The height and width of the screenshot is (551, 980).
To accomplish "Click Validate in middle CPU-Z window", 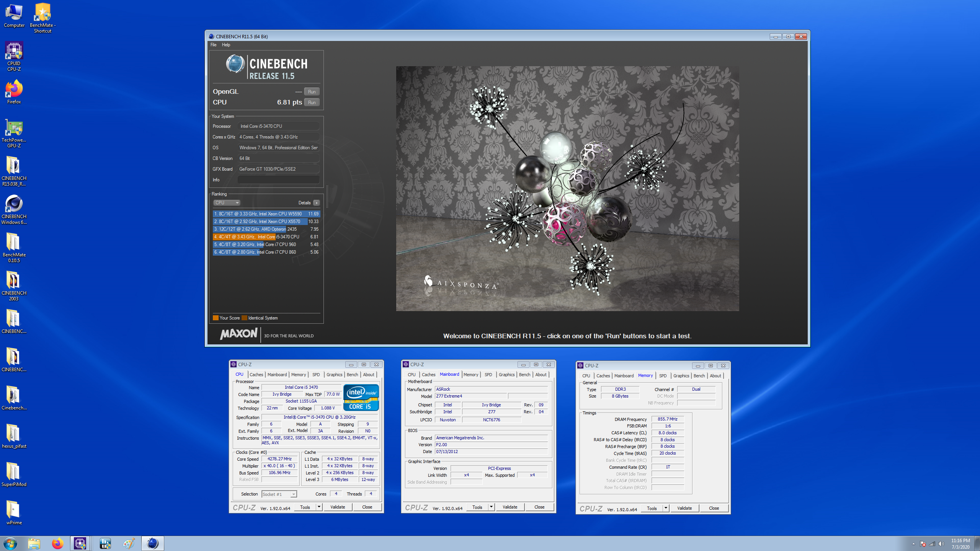I will (x=510, y=507).
